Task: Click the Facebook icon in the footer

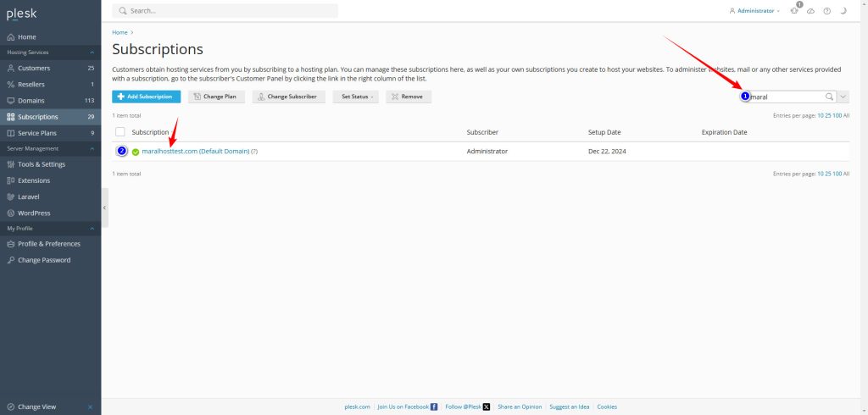Action: 434,407
